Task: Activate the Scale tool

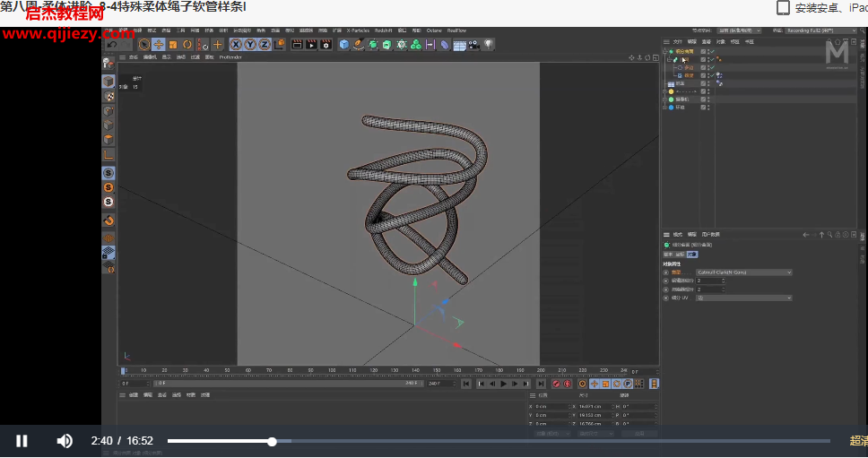Action: tap(173, 45)
